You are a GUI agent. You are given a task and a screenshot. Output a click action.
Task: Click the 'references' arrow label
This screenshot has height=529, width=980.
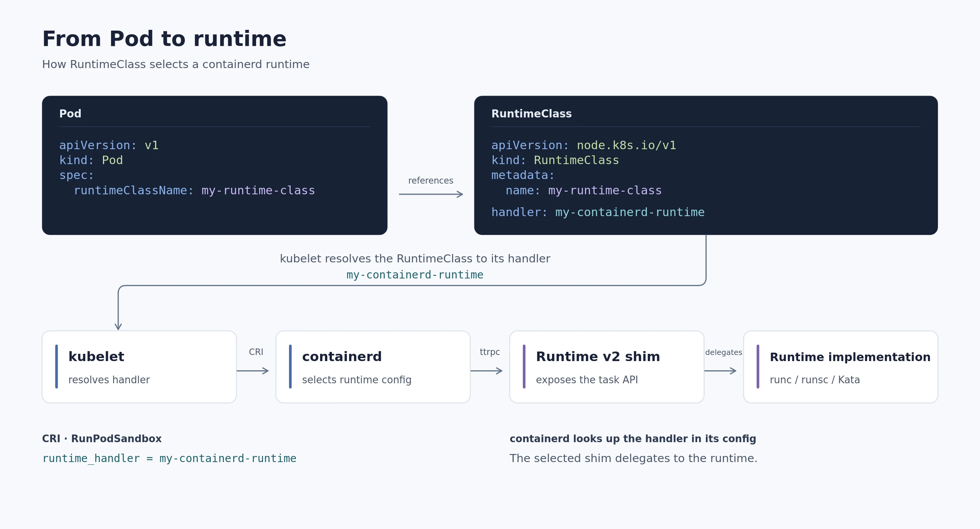pyautogui.click(x=431, y=181)
